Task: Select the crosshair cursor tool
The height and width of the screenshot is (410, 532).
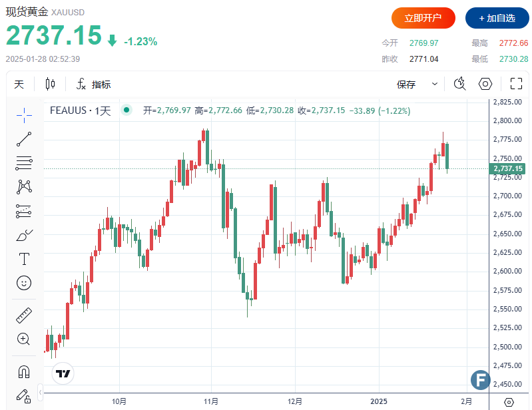Action: [24, 114]
